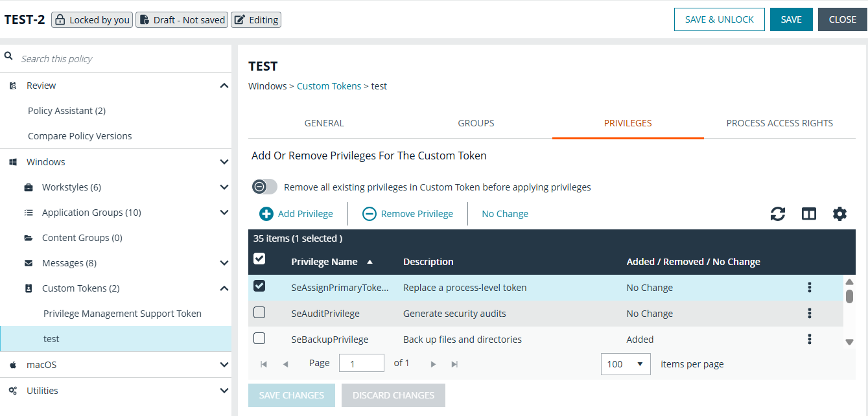Open actions menu for SeAuditPrivilege row
The width and height of the screenshot is (868, 416).
809,314
